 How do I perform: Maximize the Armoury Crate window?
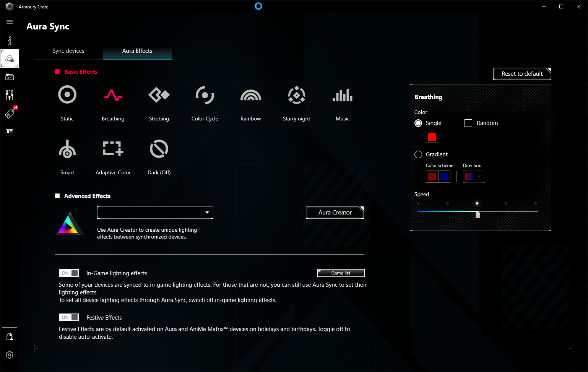[561, 6]
